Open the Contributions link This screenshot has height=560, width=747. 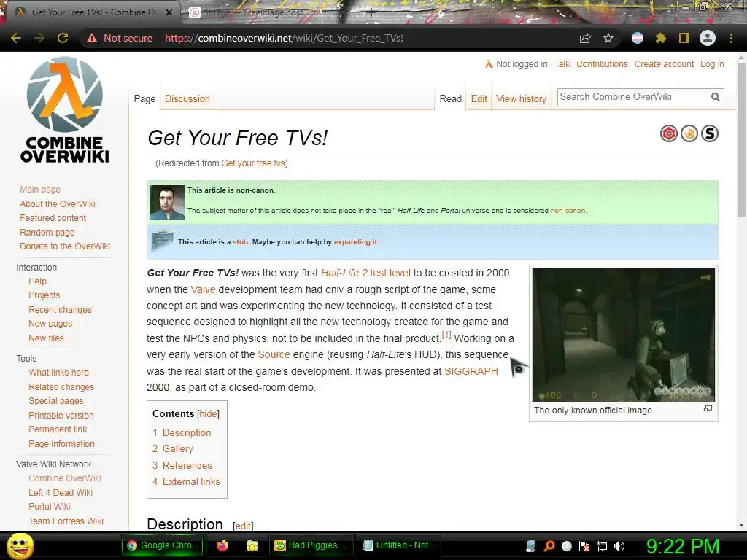[x=602, y=64]
